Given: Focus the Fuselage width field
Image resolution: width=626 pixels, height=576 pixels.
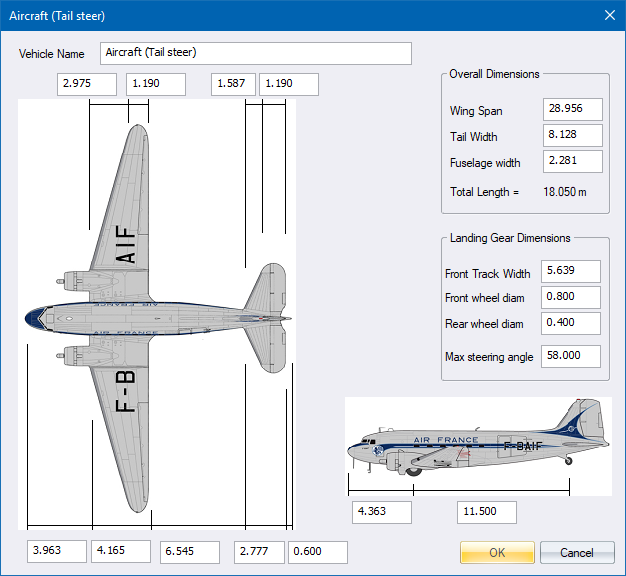Looking at the screenshot, I should click(572, 162).
